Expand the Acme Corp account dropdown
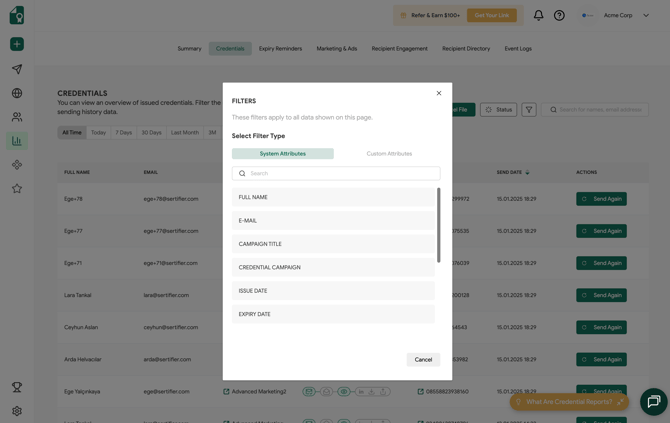The width and height of the screenshot is (670, 423). (x=646, y=15)
